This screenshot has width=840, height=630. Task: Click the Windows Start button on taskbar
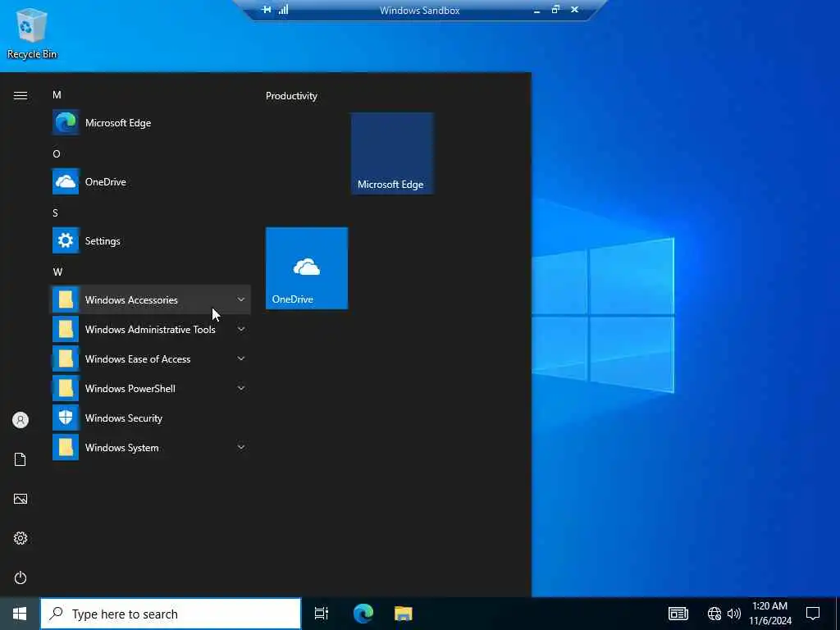[20, 614]
